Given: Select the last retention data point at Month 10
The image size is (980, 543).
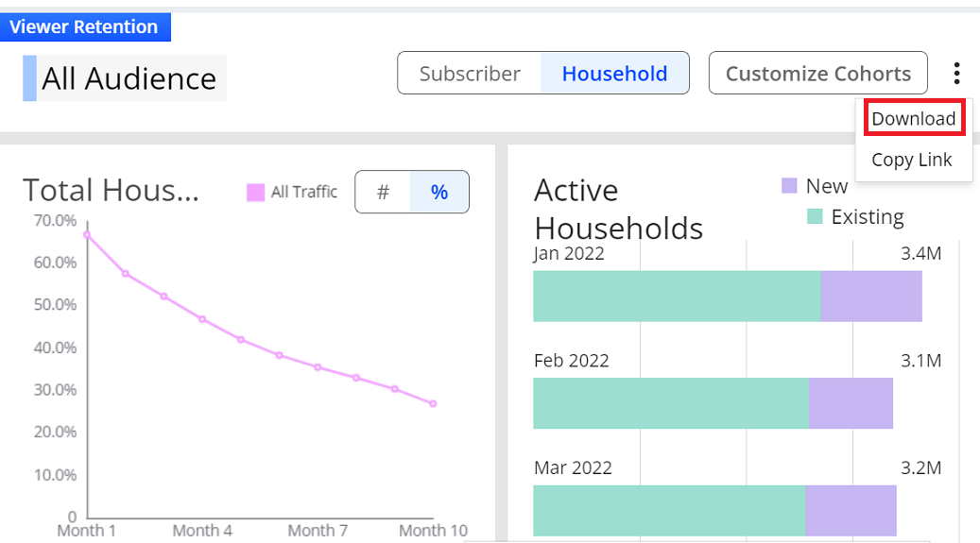Looking at the screenshot, I should 433,403.
